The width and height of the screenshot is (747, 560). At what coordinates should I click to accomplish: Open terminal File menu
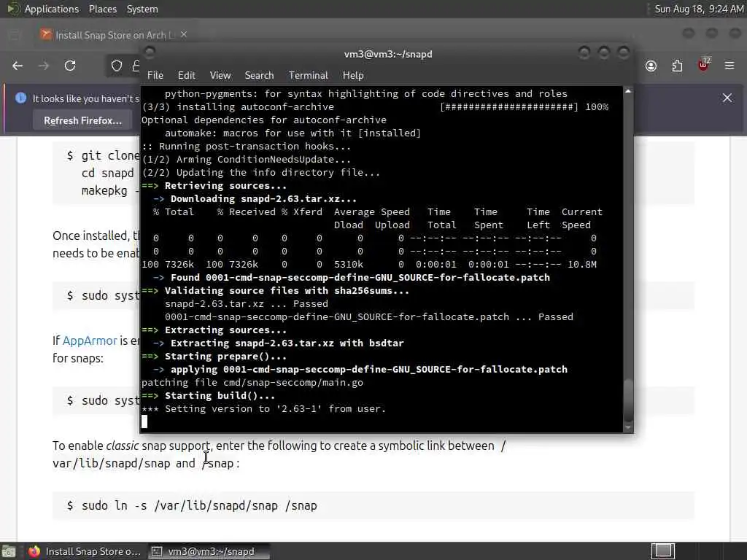[x=155, y=75]
